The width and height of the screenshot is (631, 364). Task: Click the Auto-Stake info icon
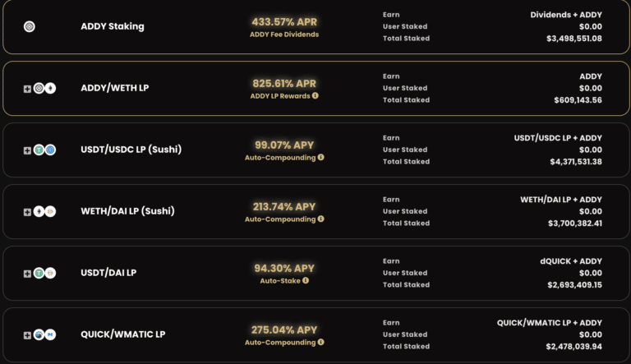click(x=306, y=280)
